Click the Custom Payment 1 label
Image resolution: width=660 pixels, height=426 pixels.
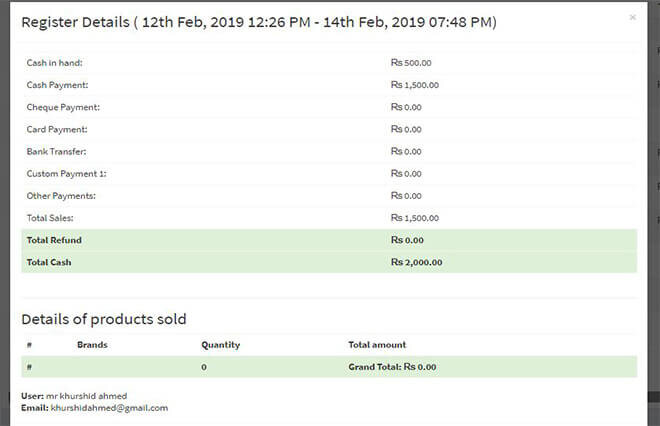pyautogui.click(x=66, y=173)
